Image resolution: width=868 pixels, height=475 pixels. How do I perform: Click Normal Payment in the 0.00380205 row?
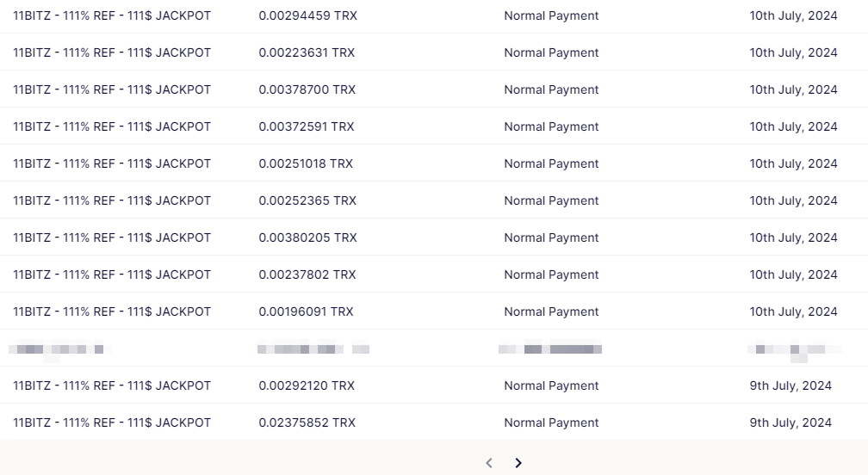pyautogui.click(x=551, y=237)
